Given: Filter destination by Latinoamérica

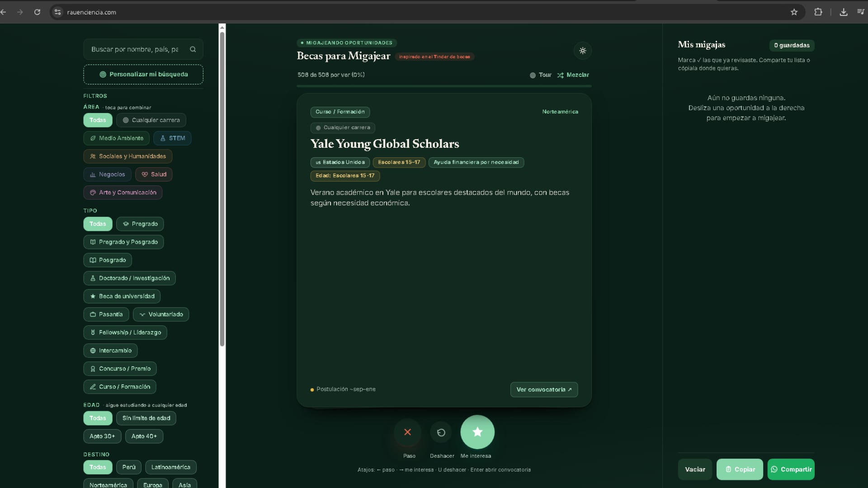Looking at the screenshot, I should (x=171, y=467).
